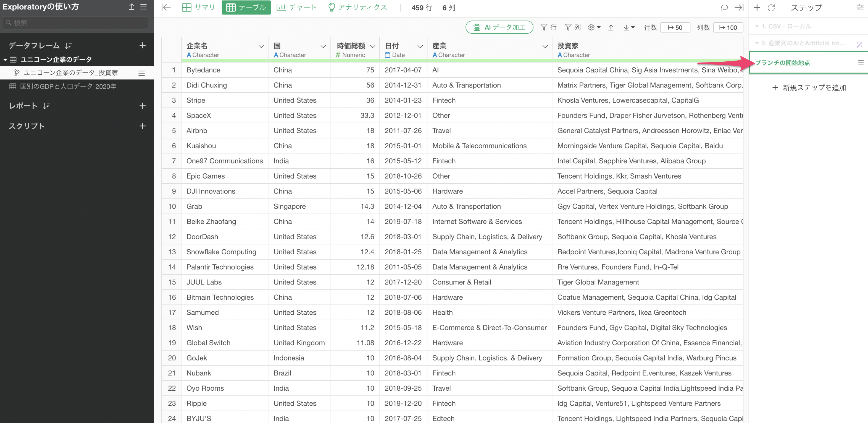
Task: Click the E-Commerce & Direct-To-Consumer cell
Action: click(490, 328)
